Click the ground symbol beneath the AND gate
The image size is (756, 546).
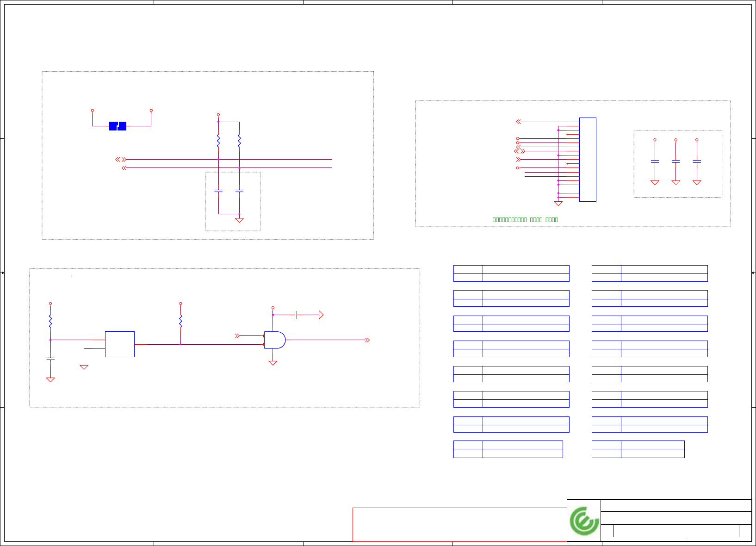273,363
